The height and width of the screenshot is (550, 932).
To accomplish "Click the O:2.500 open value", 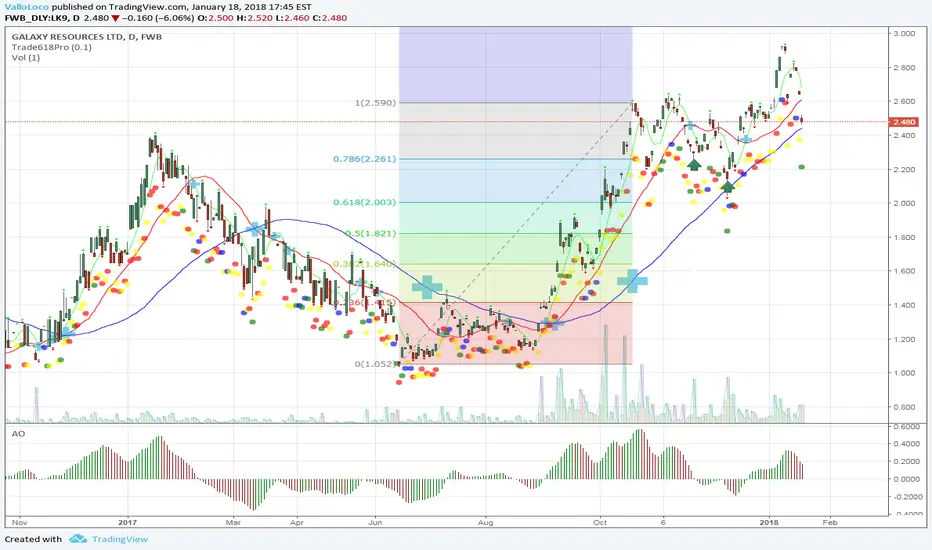I will (x=215, y=18).
